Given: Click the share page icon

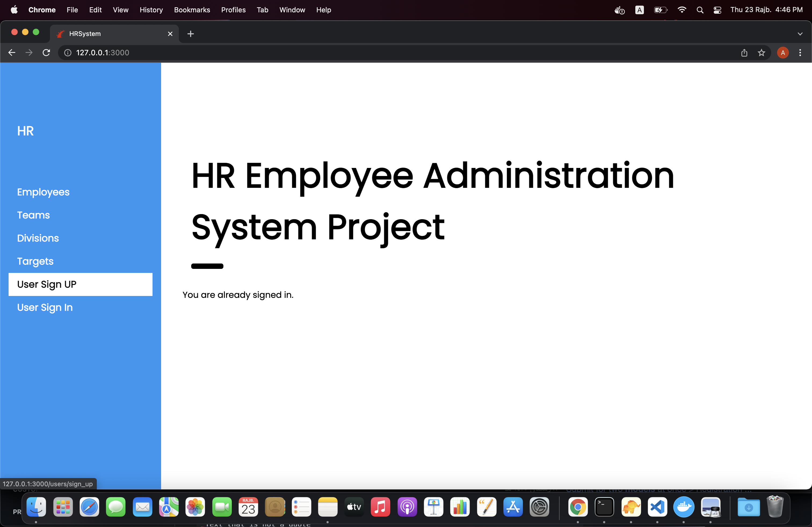Looking at the screenshot, I should coord(744,53).
